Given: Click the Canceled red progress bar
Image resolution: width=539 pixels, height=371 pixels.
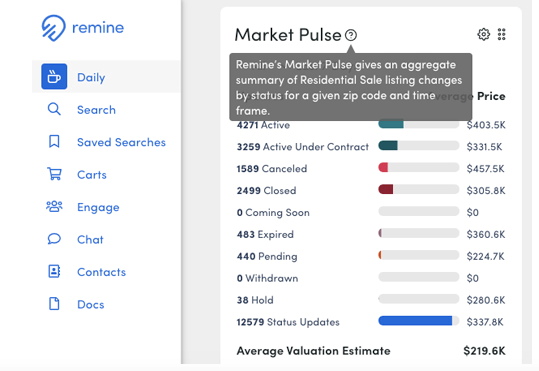Looking at the screenshot, I should point(418,167).
